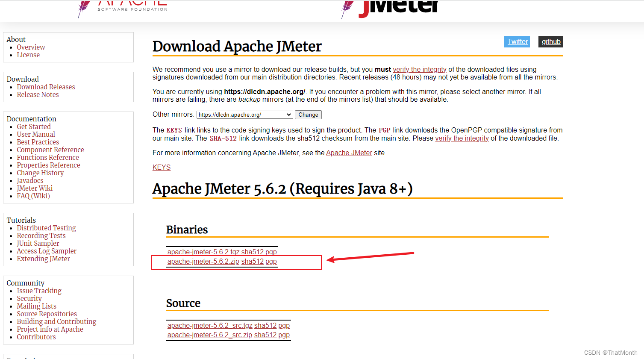Open pgp for apache-jmeter-5.6.2.tgz

pyautogui.click(x=271, y=252)
